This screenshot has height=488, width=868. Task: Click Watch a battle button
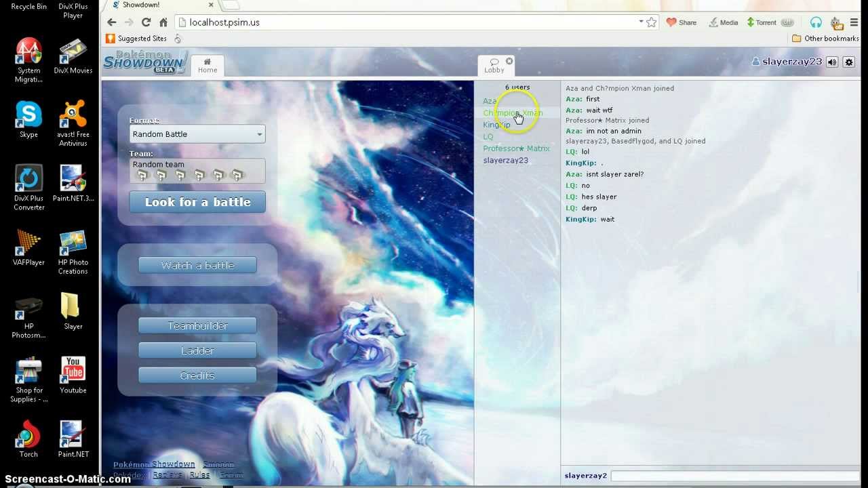pyautogui.click(x=197, y=265)
